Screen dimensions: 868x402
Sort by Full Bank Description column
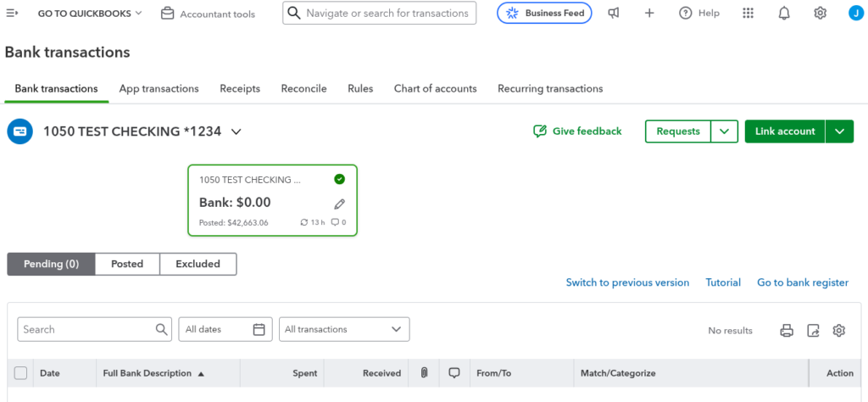pos(153,373)
